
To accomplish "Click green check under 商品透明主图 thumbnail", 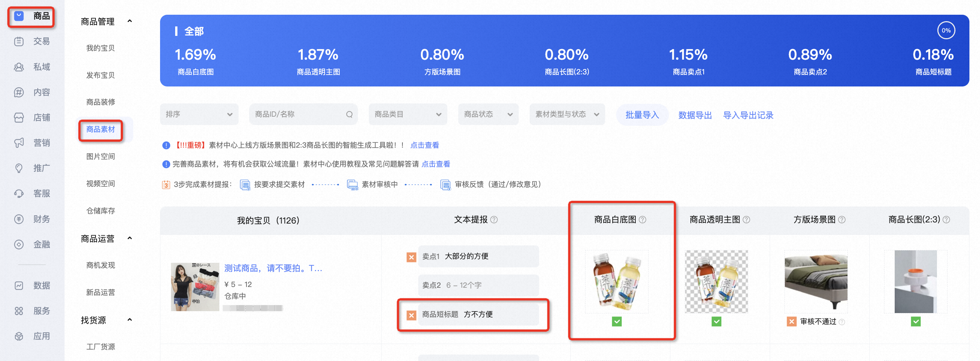I will 717,322.
